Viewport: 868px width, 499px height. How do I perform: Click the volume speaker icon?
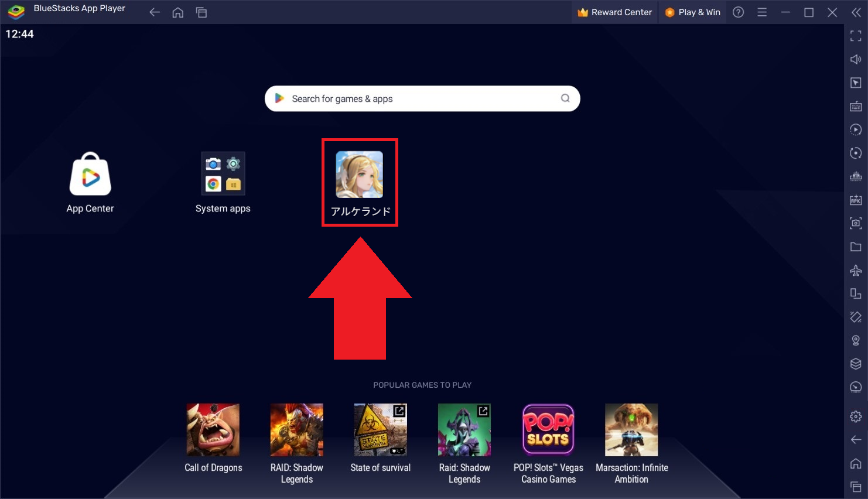pos(856,59)
